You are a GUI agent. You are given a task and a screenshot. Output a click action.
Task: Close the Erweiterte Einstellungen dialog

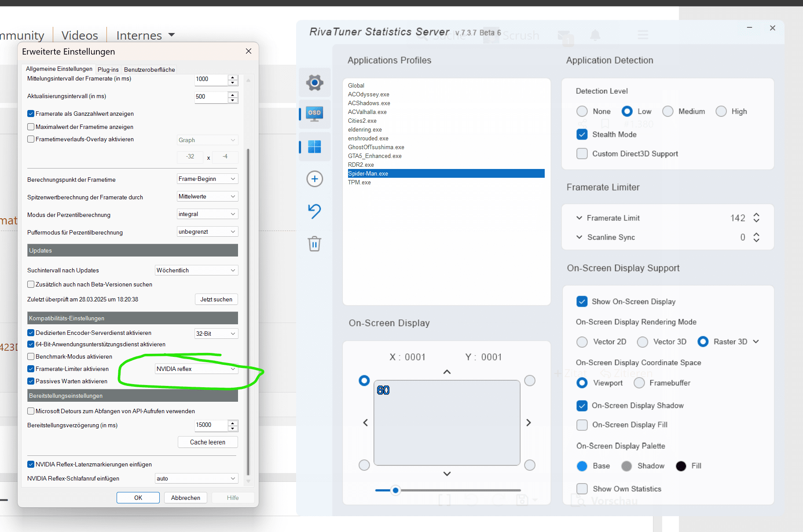tap(249, 51)
